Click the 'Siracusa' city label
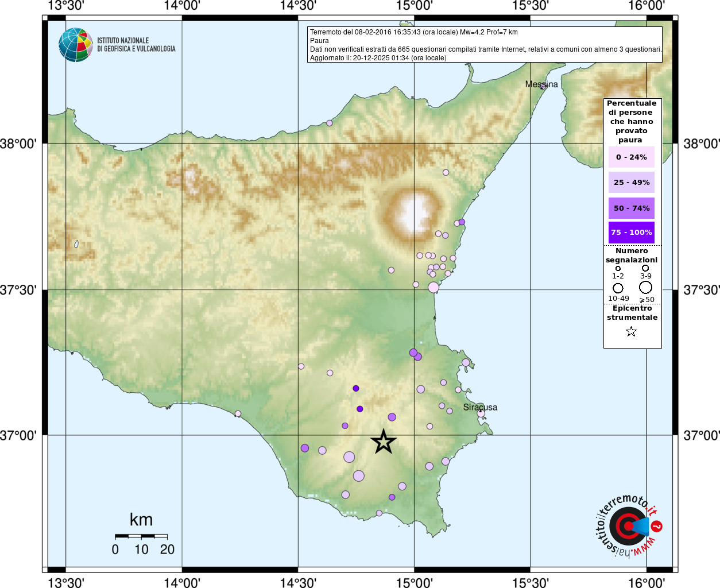The height and width of the screenshot is (588, 720). click(x=480, y=407)
